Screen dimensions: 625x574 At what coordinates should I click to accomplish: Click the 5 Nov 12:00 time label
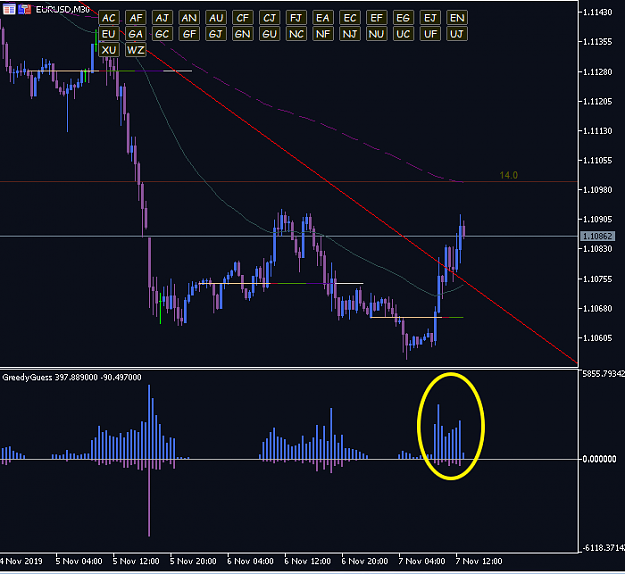coord(136,561)
